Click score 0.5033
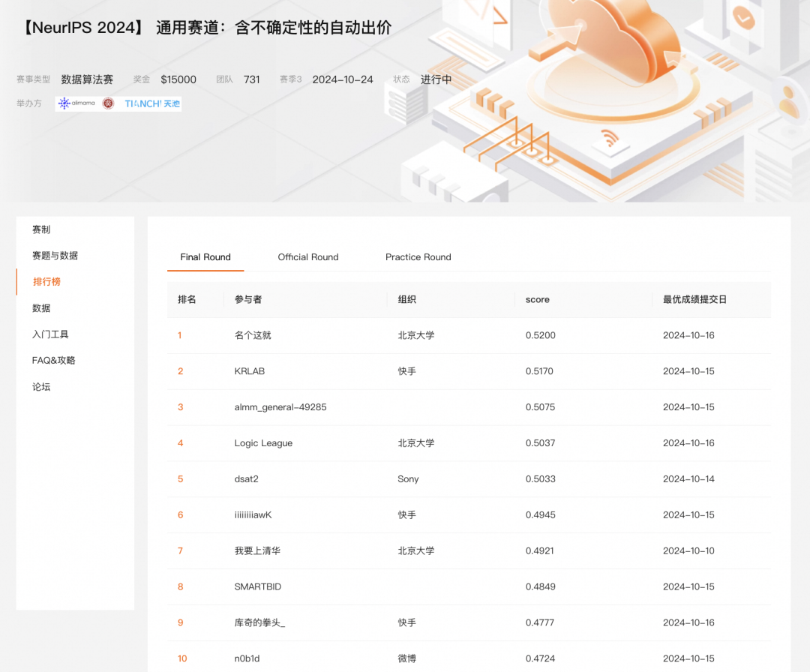This screenshot has width=810, height=672. (540, 478)
